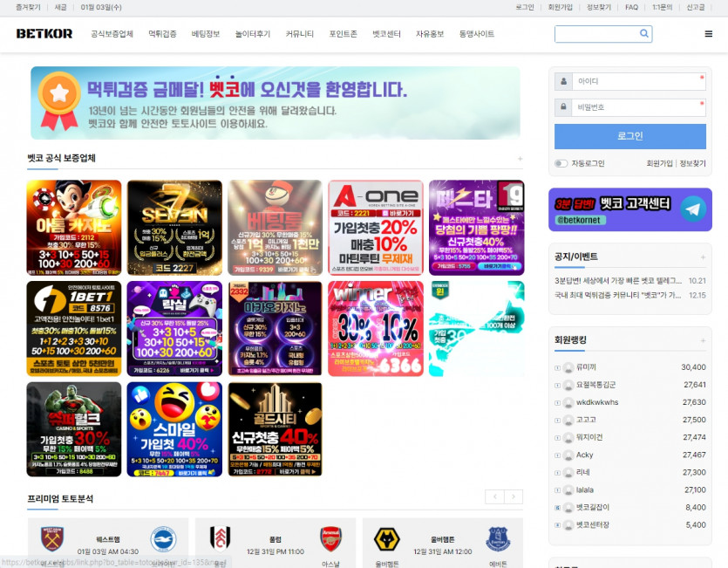Show next premium toto analysis slide
This screenshot has height=568, width=728.
[x=514, y=496]
